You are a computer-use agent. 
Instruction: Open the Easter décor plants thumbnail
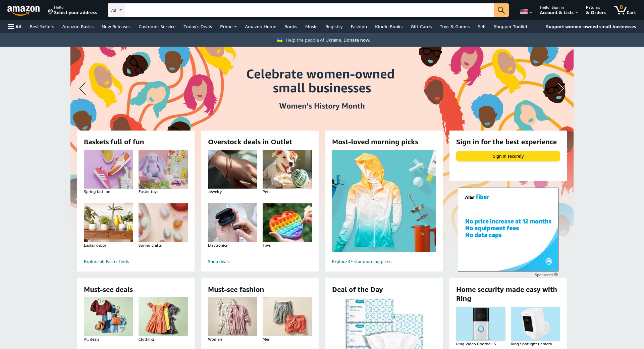click(x=108, y=223)
